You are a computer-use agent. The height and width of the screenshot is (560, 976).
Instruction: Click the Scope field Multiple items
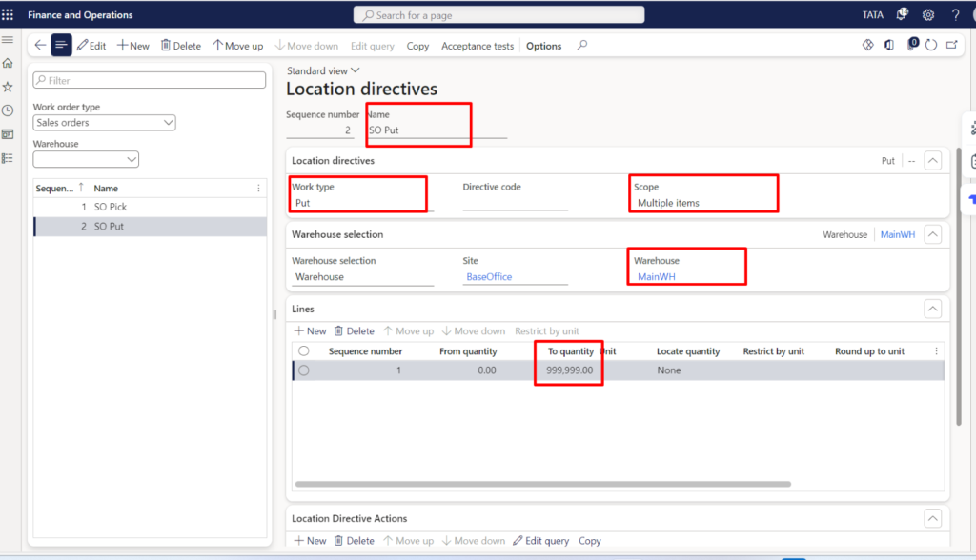coord(703,203)
